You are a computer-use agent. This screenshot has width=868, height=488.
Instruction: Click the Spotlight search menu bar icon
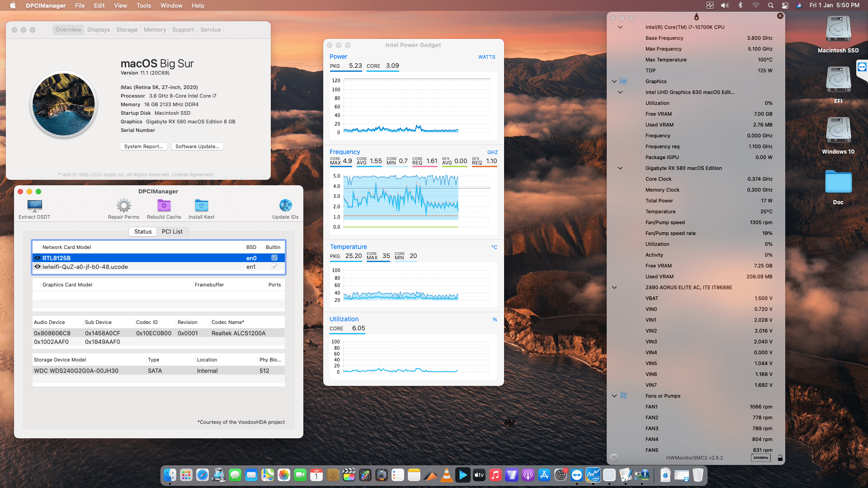click(x=770, y=5)
